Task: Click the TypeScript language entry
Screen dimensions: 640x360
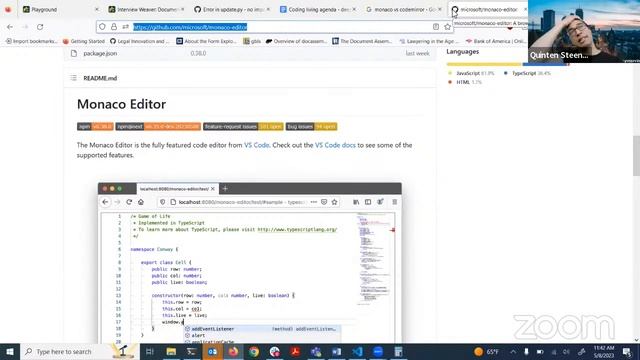Action: (x=527, y=73)
